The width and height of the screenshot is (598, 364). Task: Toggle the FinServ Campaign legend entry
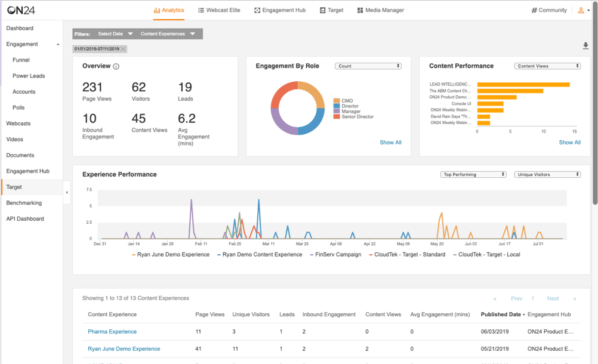coord(335,255)
